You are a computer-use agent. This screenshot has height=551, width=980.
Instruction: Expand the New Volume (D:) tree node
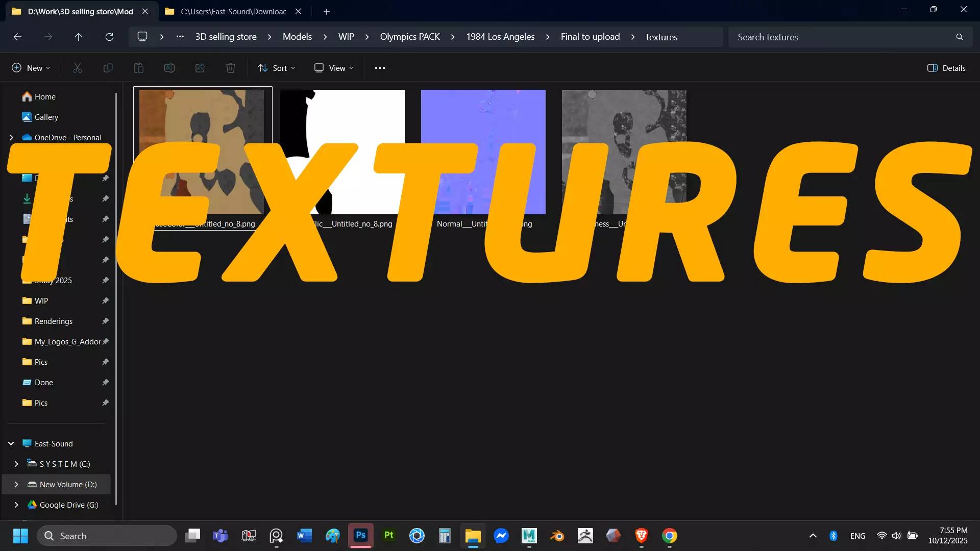tap(16, 484)
